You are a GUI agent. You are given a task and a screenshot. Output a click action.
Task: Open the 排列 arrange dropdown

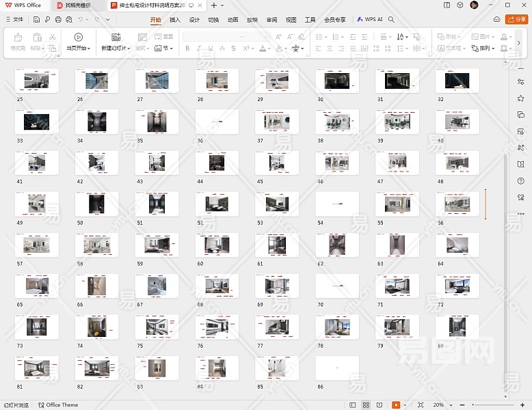click(x=488, y=49)
